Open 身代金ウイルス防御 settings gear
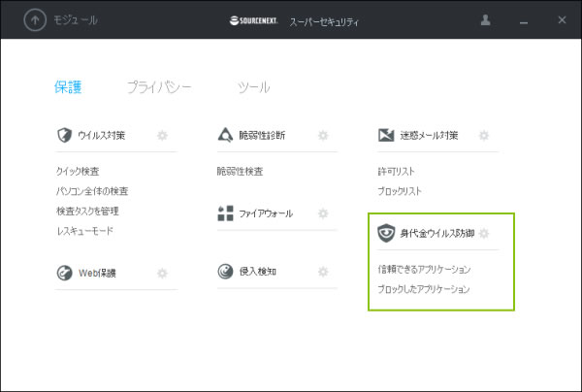This screenshot has height=392, width=582. tap(484, 234)
